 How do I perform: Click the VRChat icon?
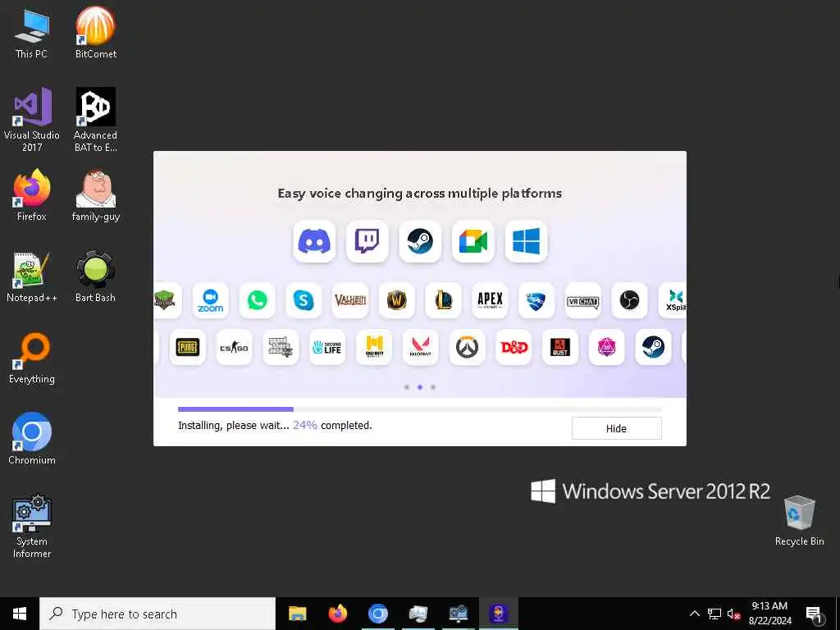[x=583, y=300]
